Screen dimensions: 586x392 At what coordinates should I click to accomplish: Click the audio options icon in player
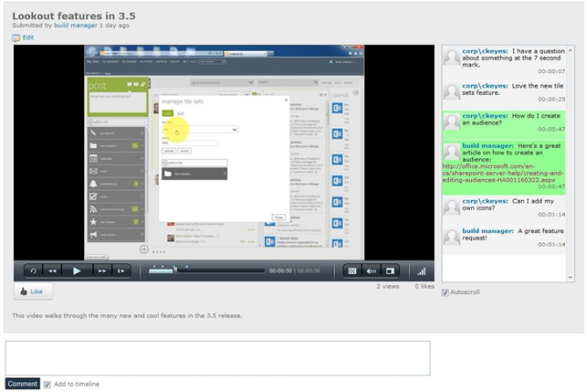371,271
